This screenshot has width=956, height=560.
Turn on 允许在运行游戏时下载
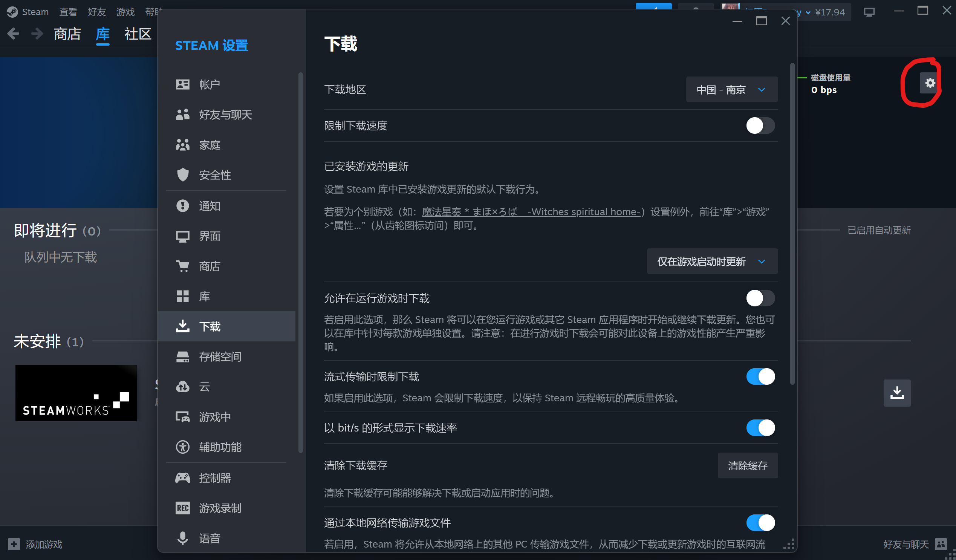tap(760, 298)
